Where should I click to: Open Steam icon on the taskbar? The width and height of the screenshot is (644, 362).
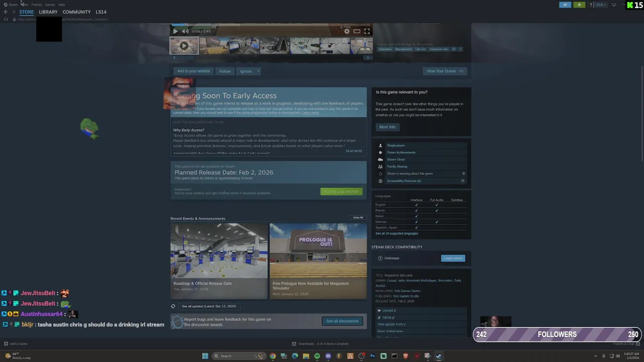tap(439, 356)
